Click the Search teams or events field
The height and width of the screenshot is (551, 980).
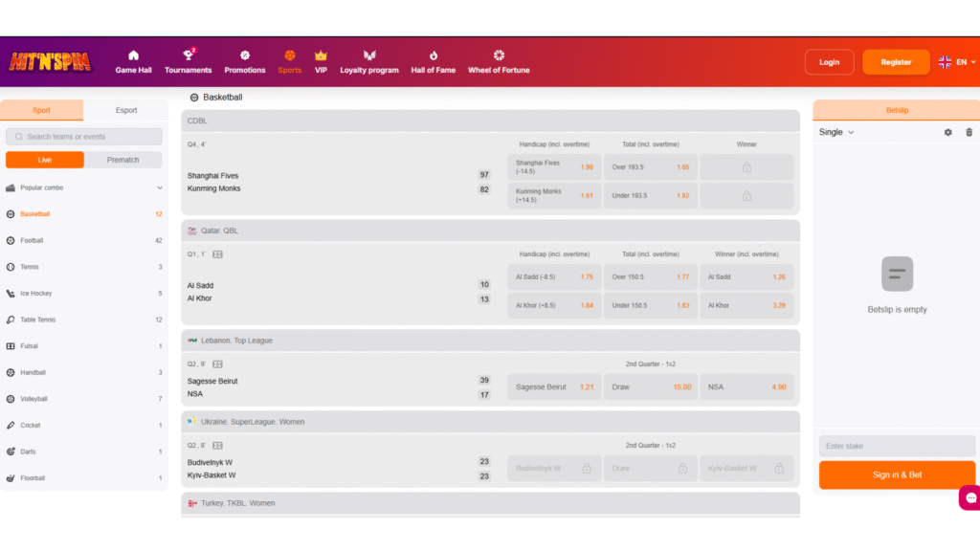pos(83,137)
